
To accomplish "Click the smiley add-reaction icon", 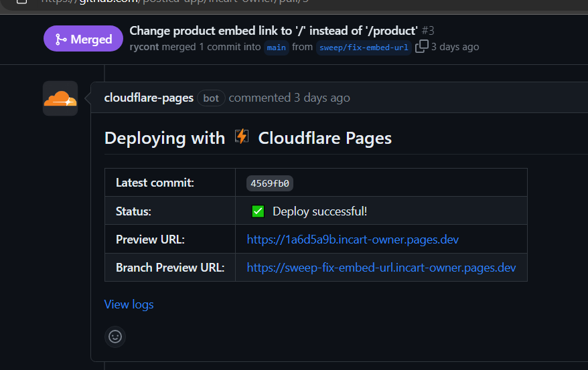I will tap(115, 337).
